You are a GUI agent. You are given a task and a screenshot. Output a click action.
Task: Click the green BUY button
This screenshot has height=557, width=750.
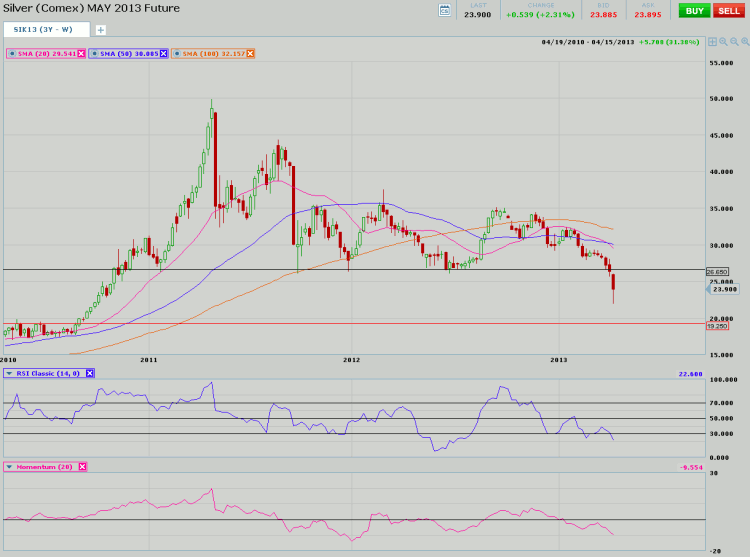tap(694, 10)
